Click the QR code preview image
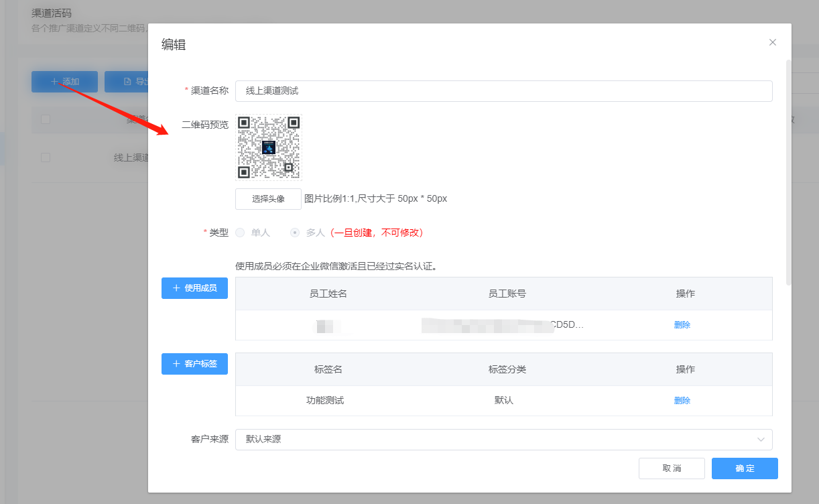Viewport: 819px width, 504px height. point(269,147)
